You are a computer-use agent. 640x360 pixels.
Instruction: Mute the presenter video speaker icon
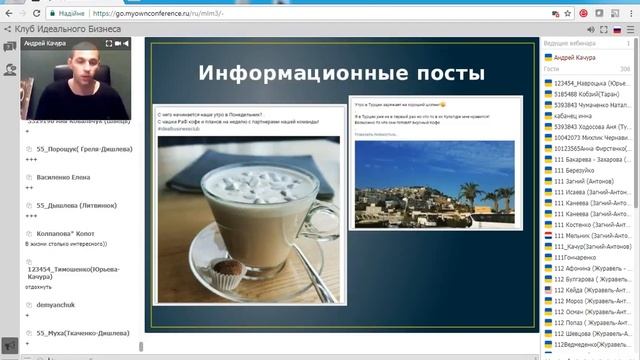pyautogui.click(x=126, y=43)
